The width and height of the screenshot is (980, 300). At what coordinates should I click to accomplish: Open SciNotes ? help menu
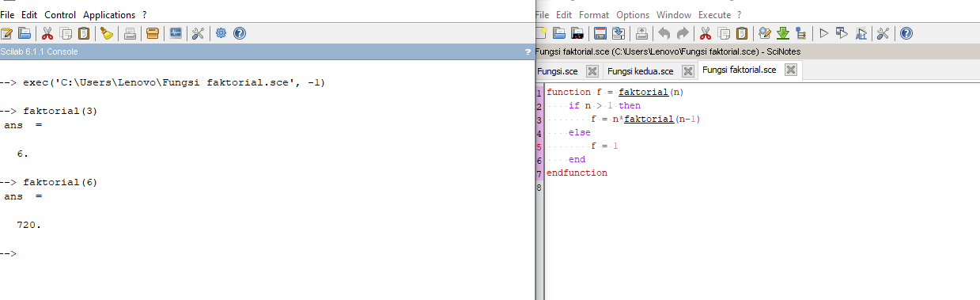click(x=740, y=14)
